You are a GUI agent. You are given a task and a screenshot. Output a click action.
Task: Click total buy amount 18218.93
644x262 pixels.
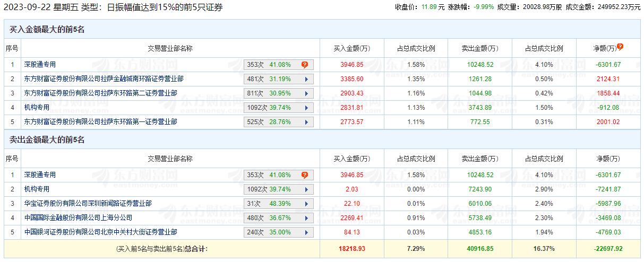click(351, 248)
